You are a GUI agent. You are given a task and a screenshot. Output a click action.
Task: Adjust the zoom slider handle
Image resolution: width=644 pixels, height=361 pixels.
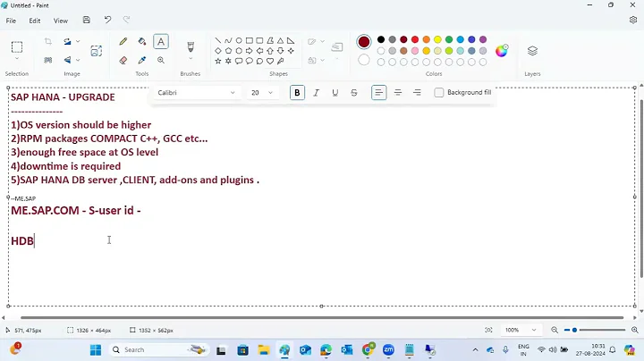point(574,330)
